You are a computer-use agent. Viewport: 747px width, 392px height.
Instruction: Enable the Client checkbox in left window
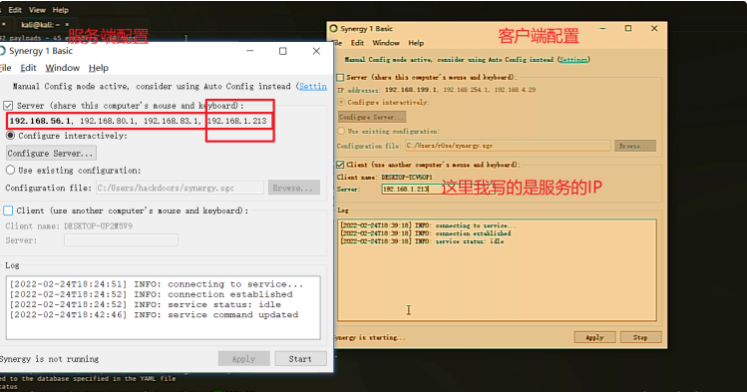point(8,210)
